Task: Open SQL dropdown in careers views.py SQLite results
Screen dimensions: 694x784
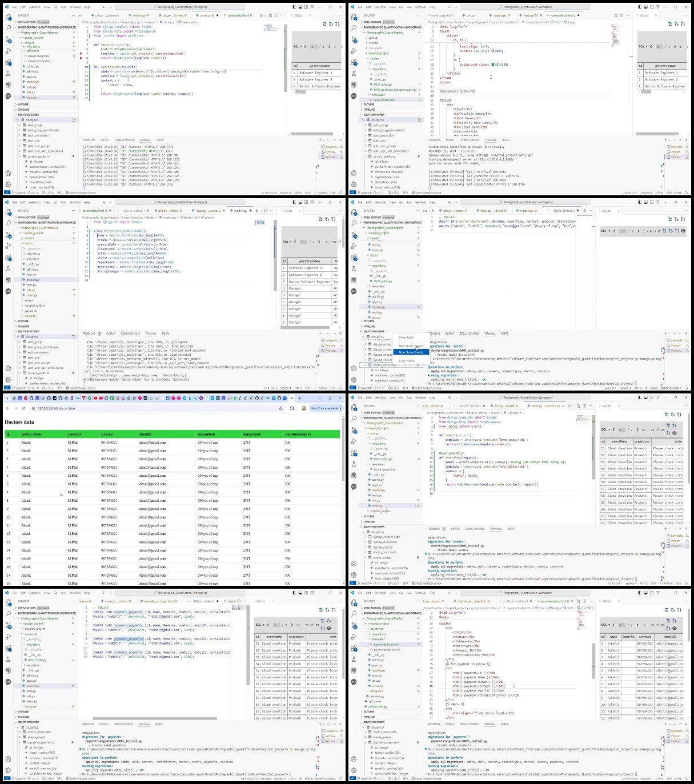Action: 297,46
